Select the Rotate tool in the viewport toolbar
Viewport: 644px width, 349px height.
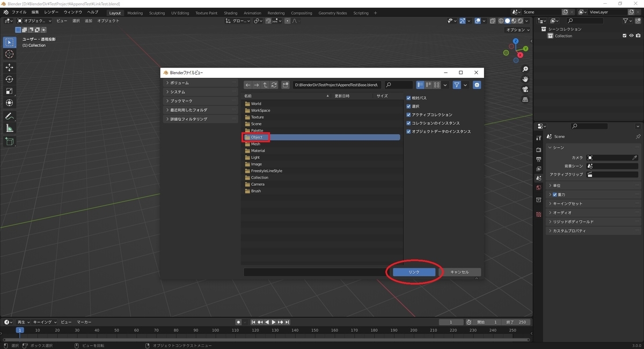click(x=9, y=79)
